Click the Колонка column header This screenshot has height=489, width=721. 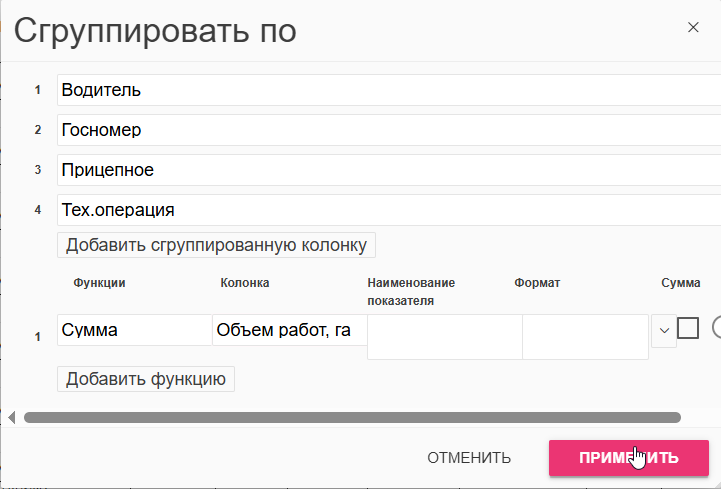(x=245, y=283)
